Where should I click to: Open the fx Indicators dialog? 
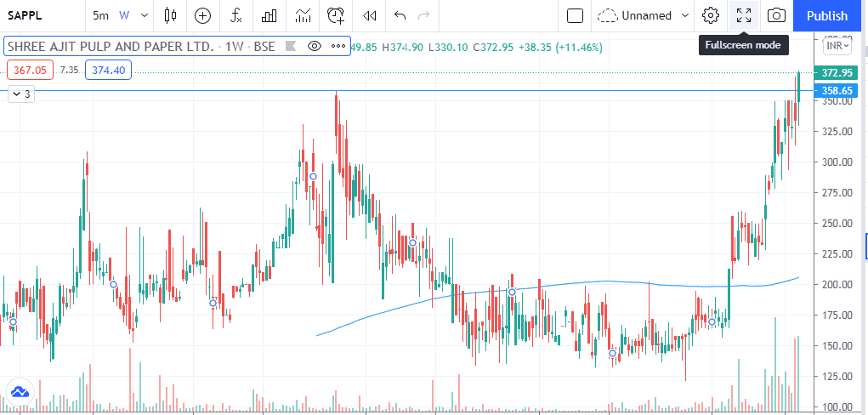click(236, 15)
